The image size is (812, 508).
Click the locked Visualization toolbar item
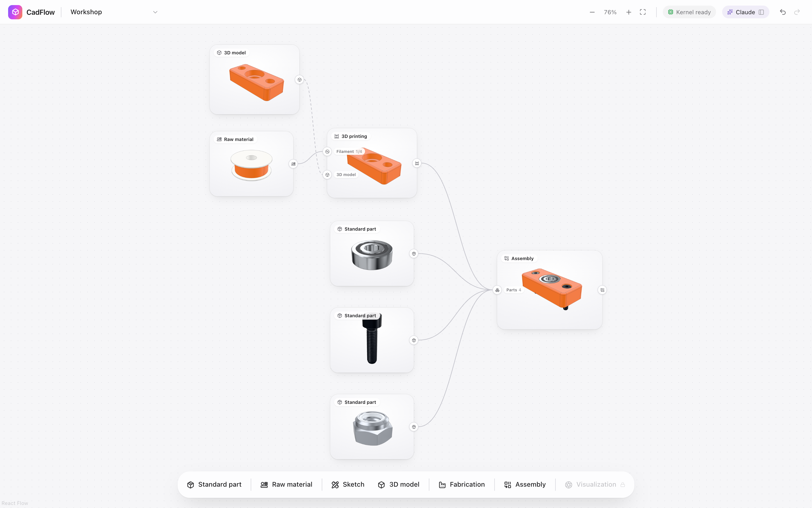pyautogui.click(x=595, y=484)
